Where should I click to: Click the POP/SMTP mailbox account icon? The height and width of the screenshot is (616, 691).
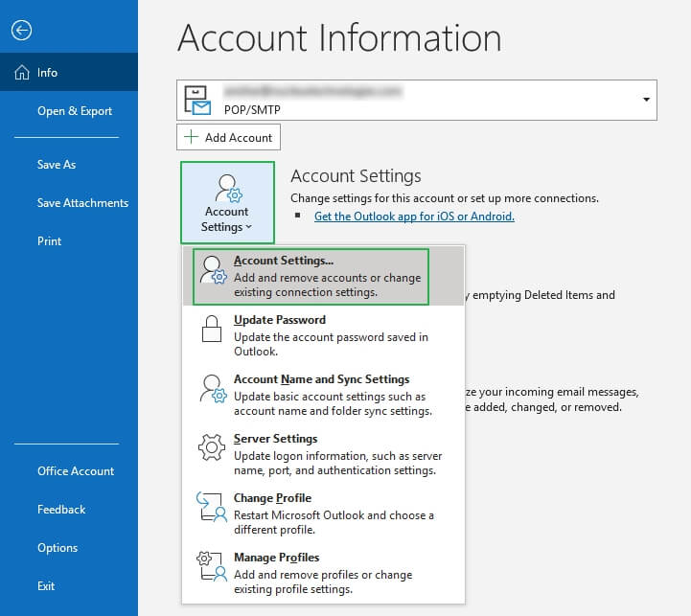click(x=197, y=101)
